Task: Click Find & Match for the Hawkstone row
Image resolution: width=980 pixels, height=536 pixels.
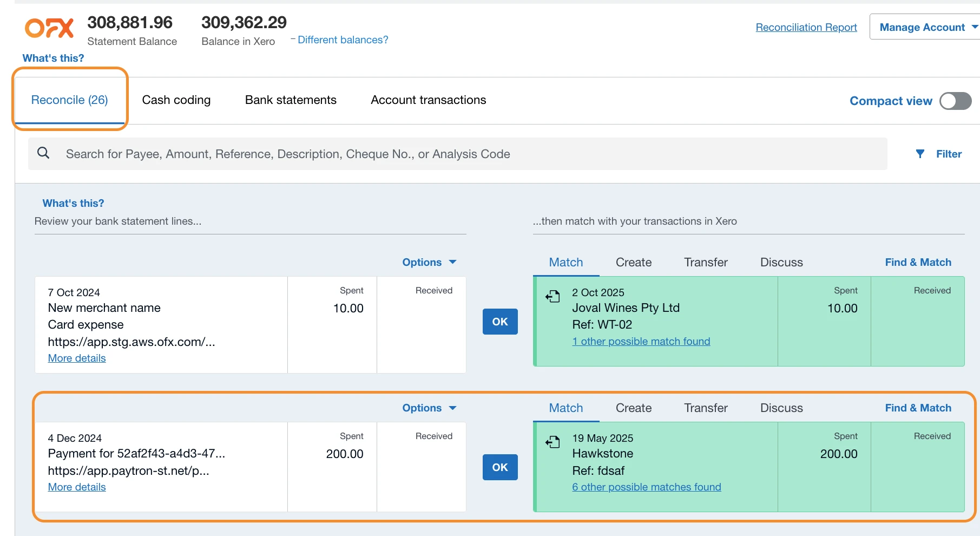Action: (918, 408)
